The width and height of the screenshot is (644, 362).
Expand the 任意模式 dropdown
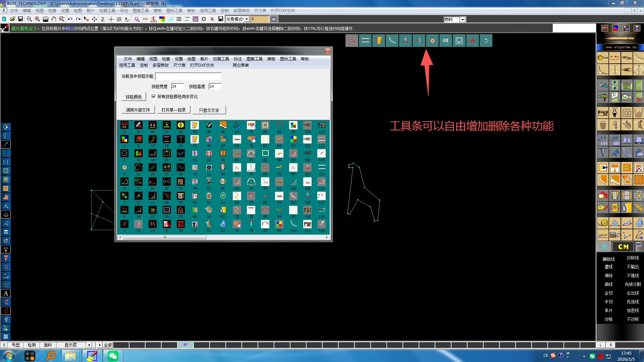[x=247, y=19]
